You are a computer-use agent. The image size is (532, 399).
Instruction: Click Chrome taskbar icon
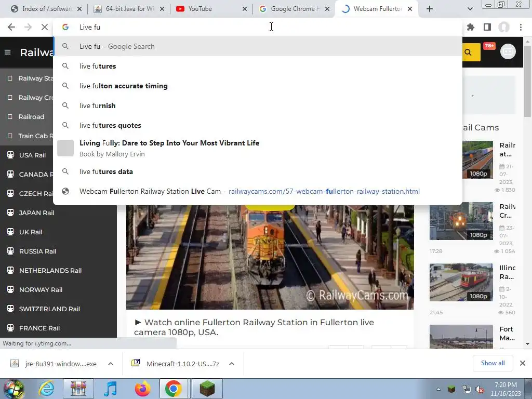point(174,389)
